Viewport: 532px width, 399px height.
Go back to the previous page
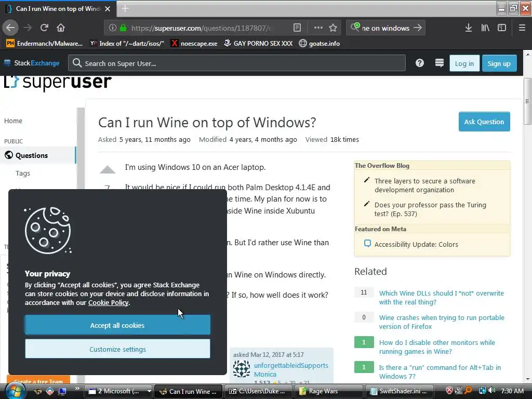(x=10, y=28)
